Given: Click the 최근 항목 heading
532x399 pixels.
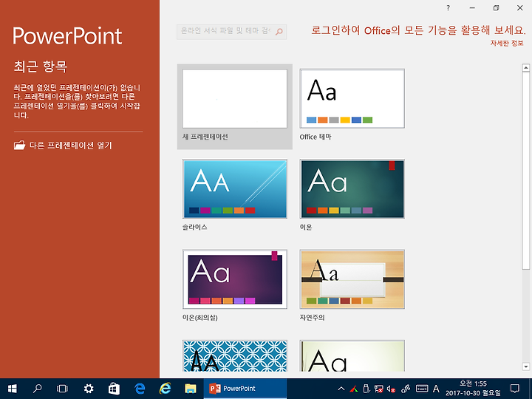Looking at the screenshot, I should tap(41, 66).
